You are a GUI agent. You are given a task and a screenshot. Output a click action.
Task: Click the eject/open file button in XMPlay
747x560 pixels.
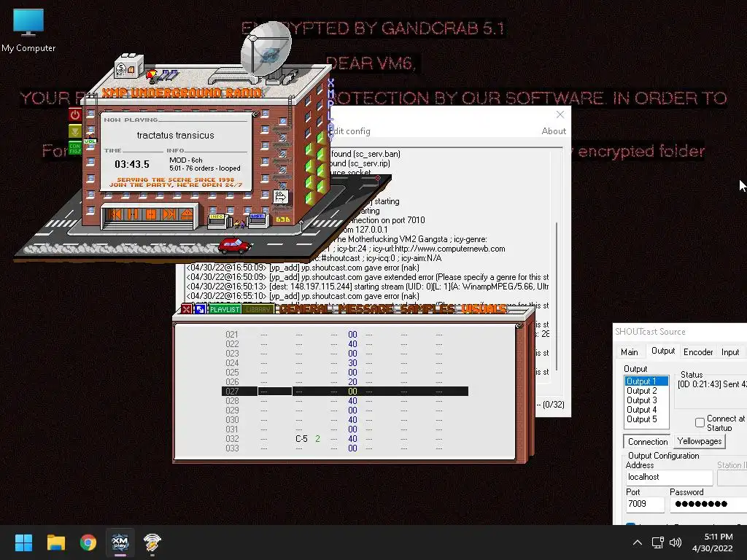[187, 214]
